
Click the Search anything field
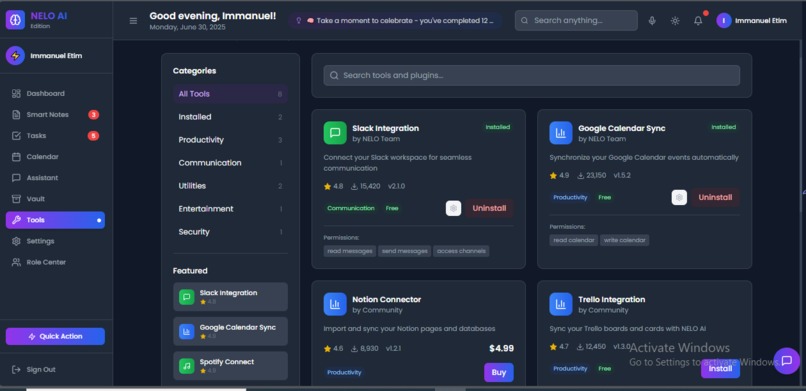pos(576,21)
